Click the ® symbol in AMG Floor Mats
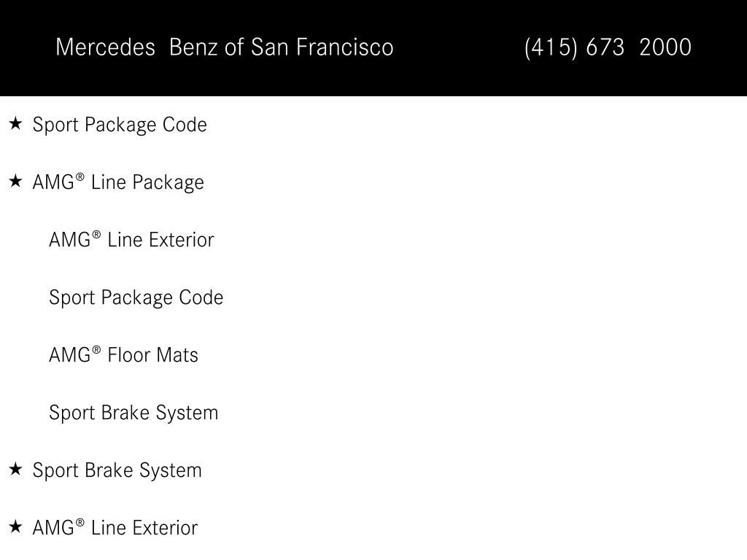 [96, 350]
